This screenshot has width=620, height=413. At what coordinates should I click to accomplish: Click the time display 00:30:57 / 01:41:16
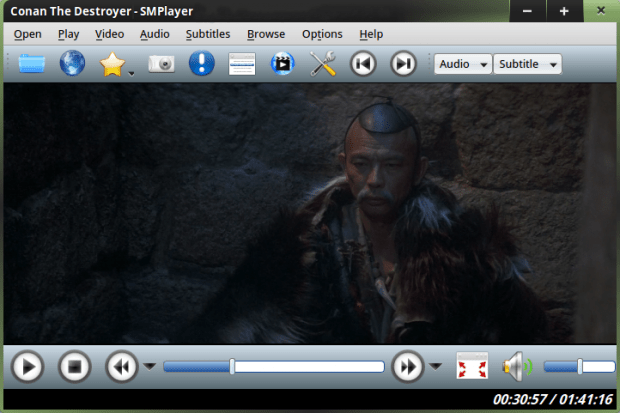coord(552,400)
